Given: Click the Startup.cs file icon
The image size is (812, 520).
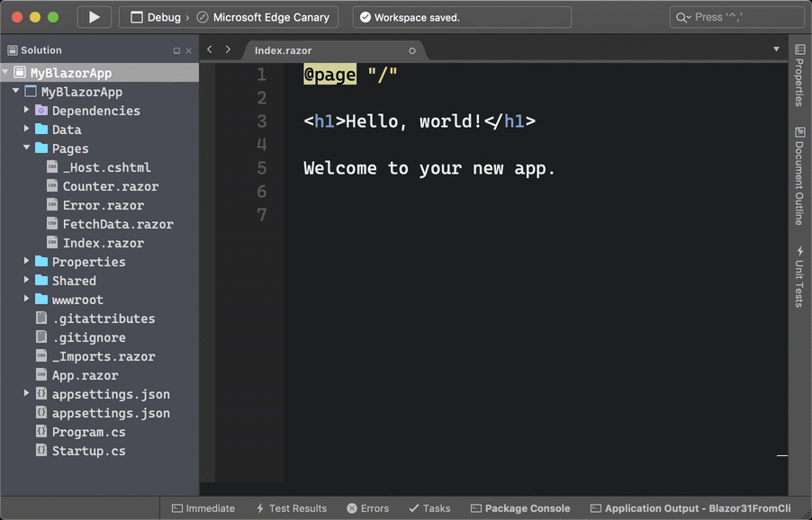Looking at the screenshot, I should 41,450.
